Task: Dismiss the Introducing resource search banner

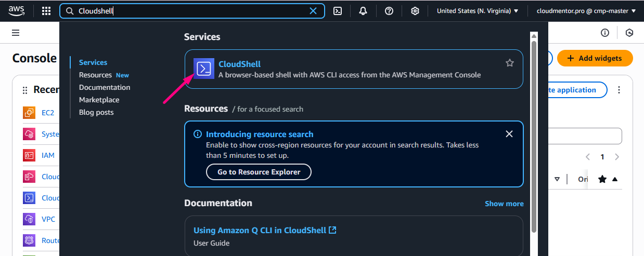Action: [x=509, y=134]
